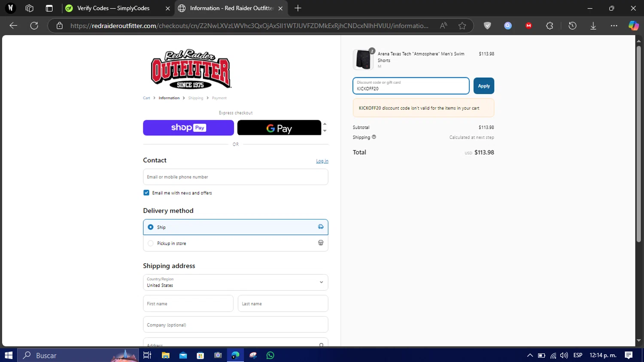Screen dimensions: 644x362
Task: Click swim shorts product thumbnail
Action: coord(363,59)
